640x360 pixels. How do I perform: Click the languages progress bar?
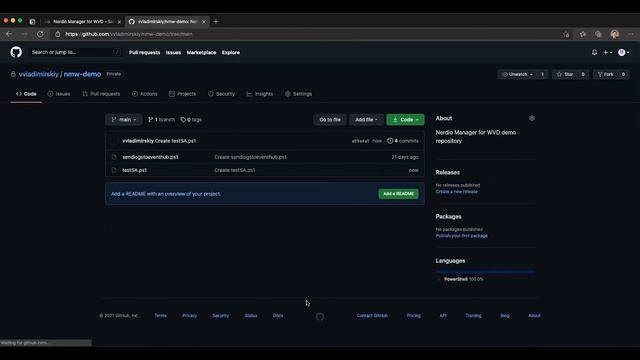tap(485, 271)
